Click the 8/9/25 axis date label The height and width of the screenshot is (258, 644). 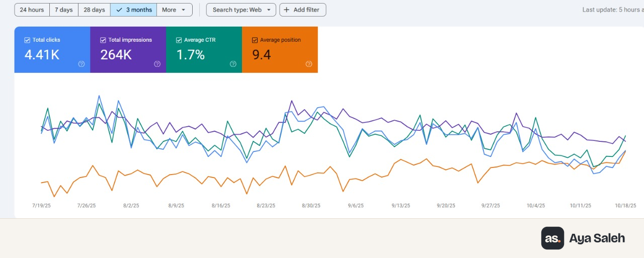point(176,206)
